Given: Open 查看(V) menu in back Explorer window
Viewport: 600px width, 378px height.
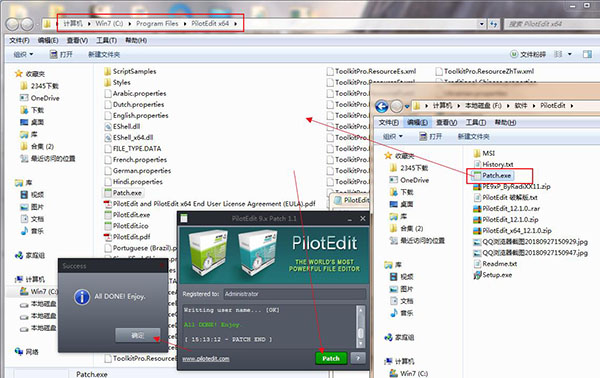Looking at the screenshot, I should 77,40.
